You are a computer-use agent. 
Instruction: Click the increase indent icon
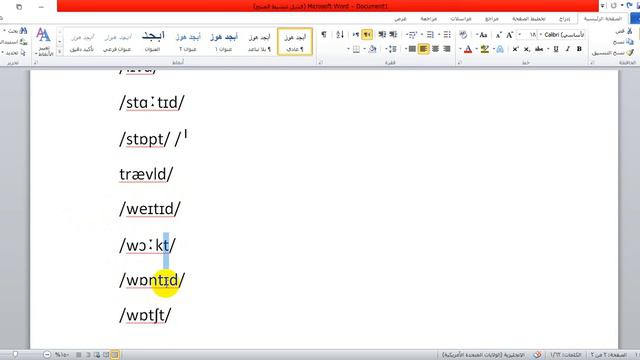click(382, 34)
